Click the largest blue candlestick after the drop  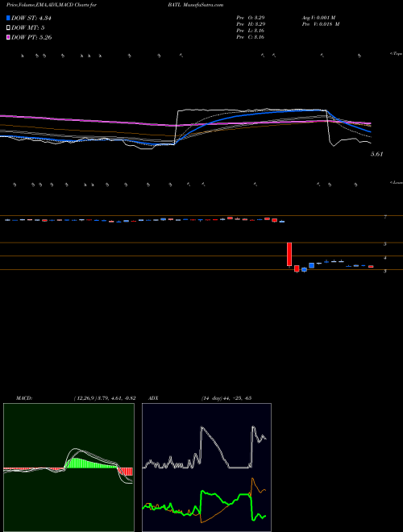click(x=311, y=265)
